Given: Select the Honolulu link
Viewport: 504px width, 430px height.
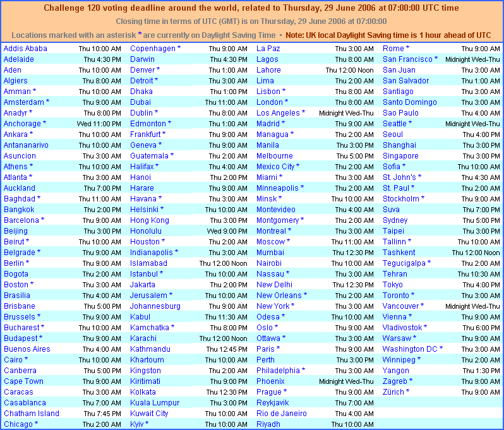Looking at the screenshot, I should click(x=146, y=231).
